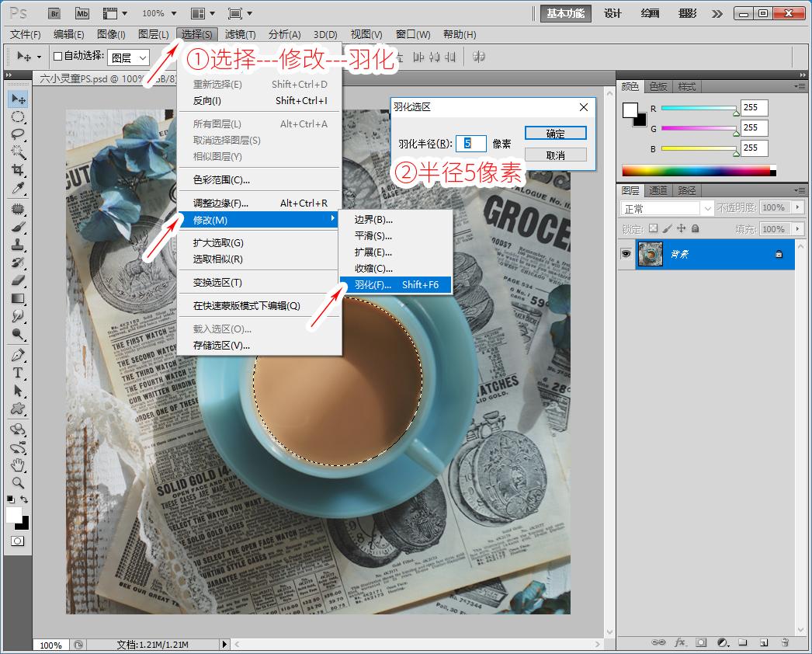Open the 图层 auto-select dropdown in options bar
812x654 pixels.
coord(129,57)
